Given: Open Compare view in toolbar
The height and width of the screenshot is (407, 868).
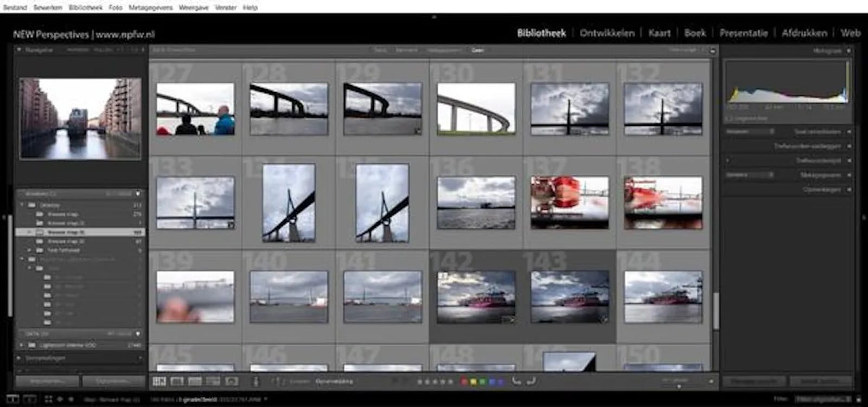Looking at the screenshot, I should 195,382.
